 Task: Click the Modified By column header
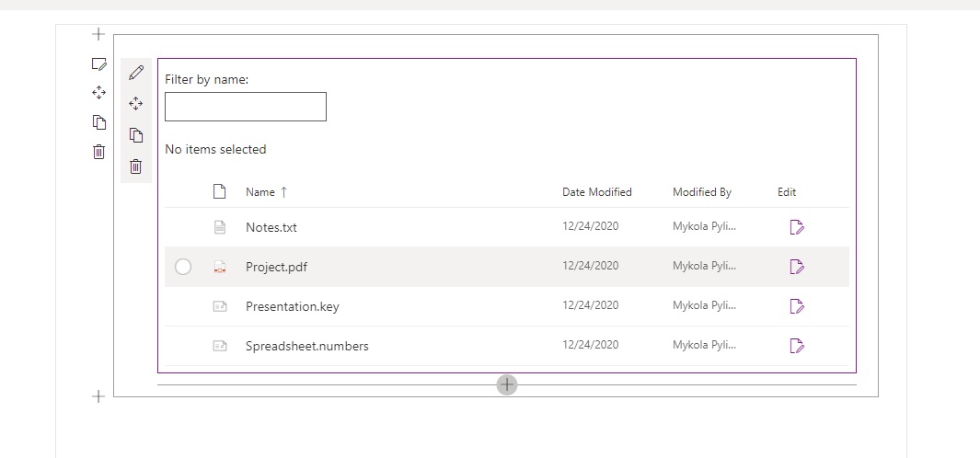pos(702,192)
